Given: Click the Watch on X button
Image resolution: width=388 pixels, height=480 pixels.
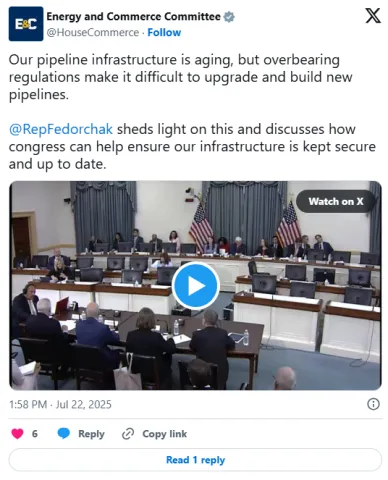Looking at the screenshot, I should click(336, 201).
